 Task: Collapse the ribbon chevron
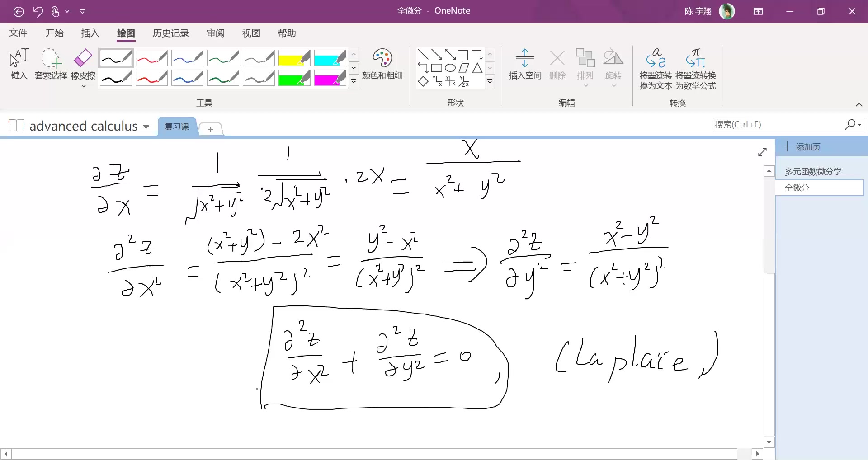tap(859, 104)
